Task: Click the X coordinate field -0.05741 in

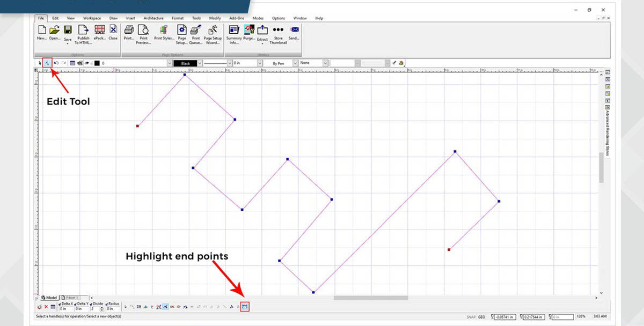Action: click(x=504, y=317)
